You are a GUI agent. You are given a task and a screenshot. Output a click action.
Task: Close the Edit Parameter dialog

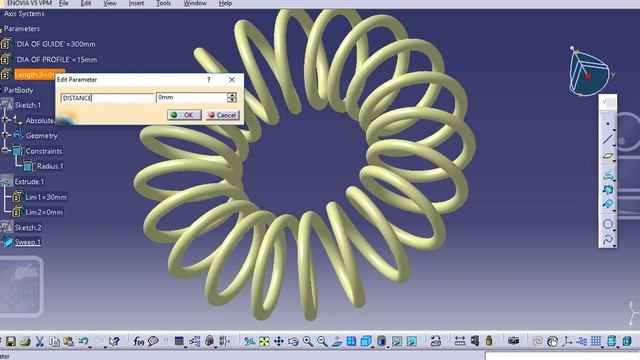(232, 80)
